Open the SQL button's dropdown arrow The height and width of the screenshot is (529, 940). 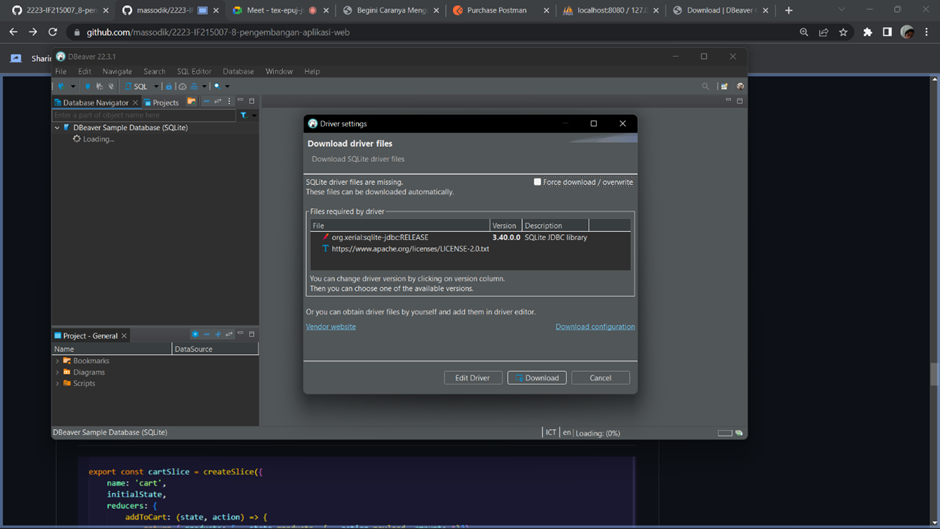156,86
